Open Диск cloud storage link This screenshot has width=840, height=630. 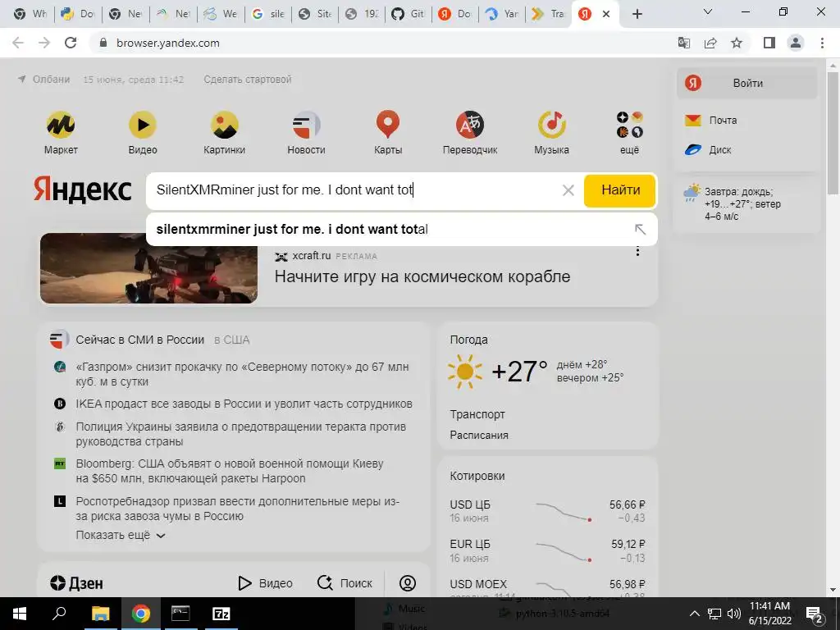(708, 150)
